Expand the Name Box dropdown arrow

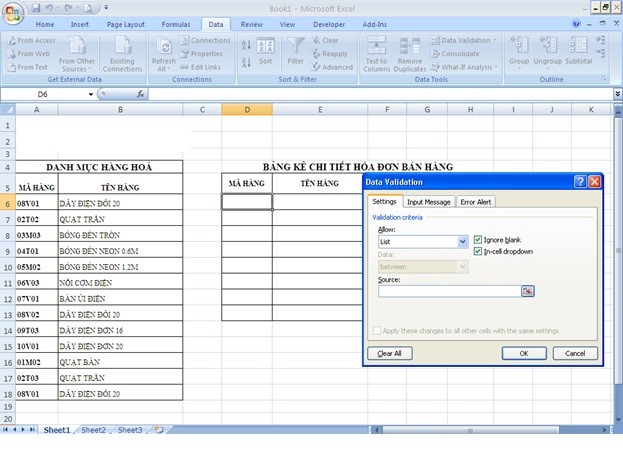91,94
